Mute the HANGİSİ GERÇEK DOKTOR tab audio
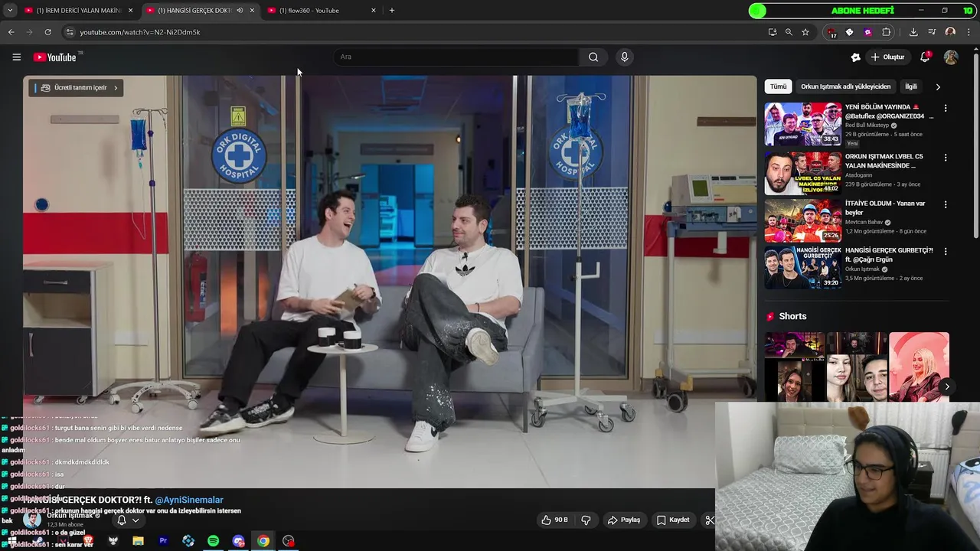This screenshot has width=980, height=551. [x=240, y=11]
